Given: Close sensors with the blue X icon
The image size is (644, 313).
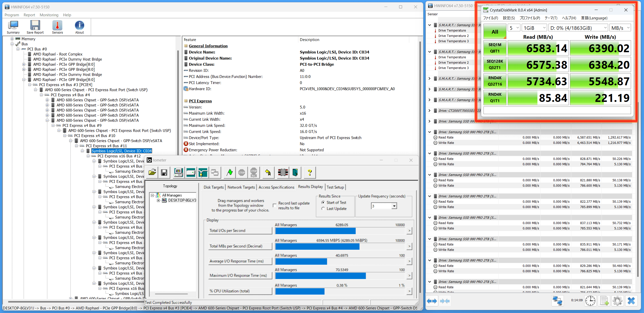Looking at the screenshot, I should [x=631, y=301].
